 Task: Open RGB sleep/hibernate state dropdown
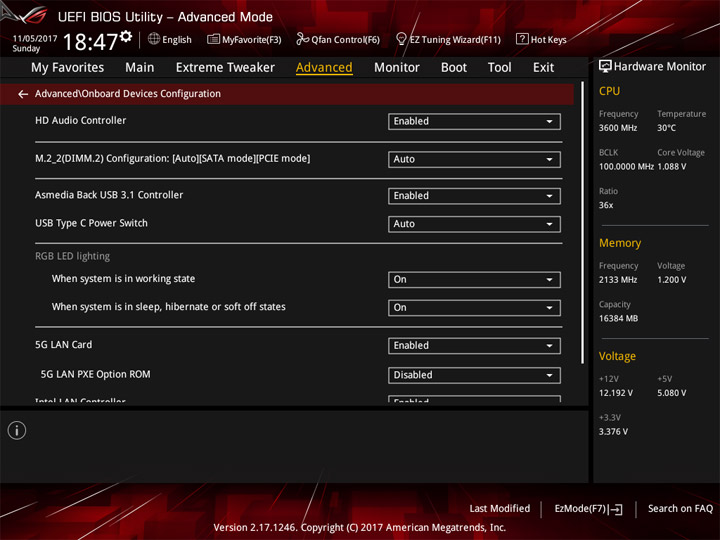tap(474, 308)
